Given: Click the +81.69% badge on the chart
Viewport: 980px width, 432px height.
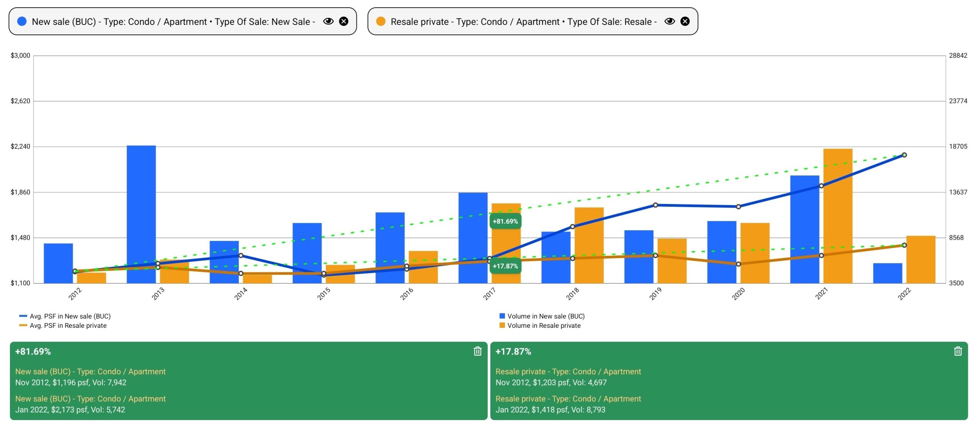Looking at the screenshot, I should click(x=505, y=221).
